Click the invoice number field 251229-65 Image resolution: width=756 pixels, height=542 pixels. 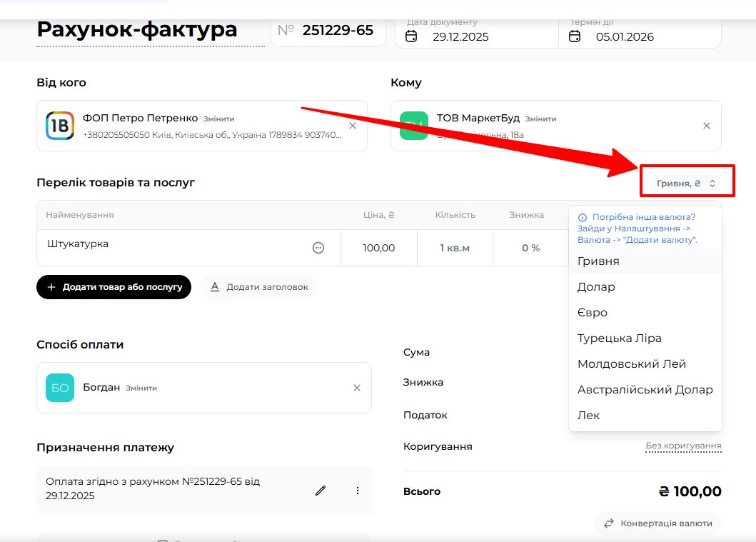337,30
